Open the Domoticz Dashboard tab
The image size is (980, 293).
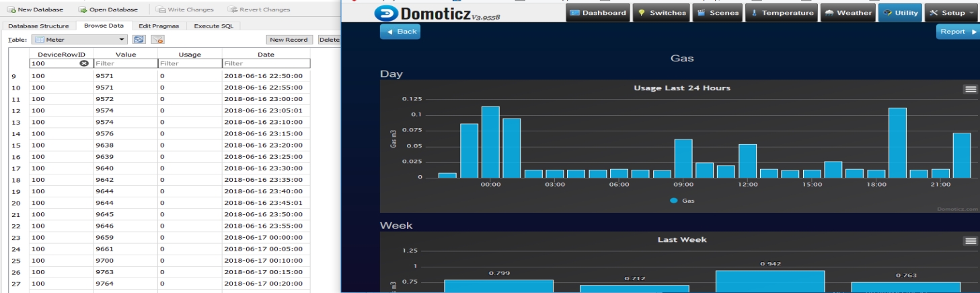[597, 13]
